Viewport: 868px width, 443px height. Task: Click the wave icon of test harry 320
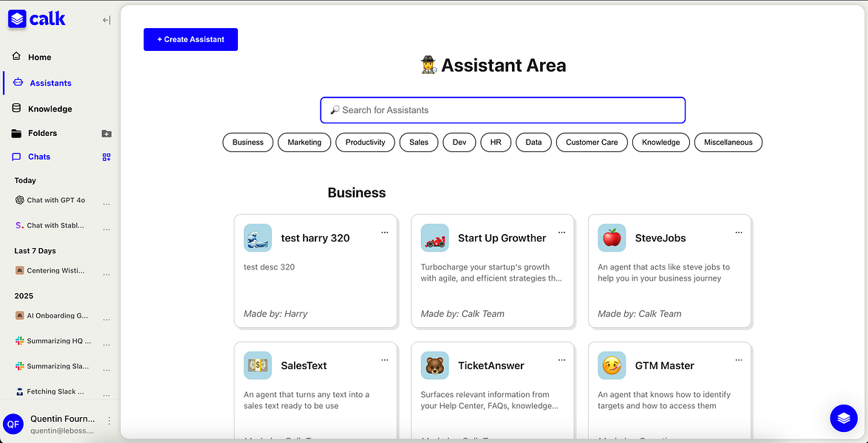[x=257, y=238]
